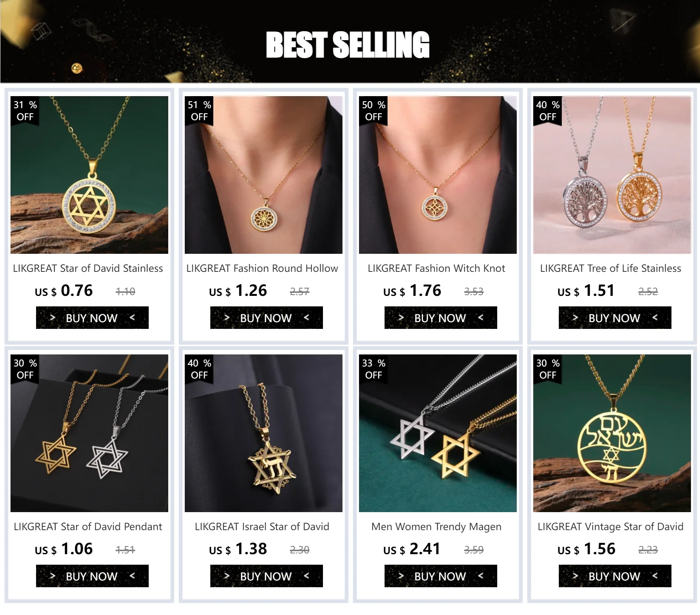Click Buy Now for the 0.76 necklace
Viewport: 700px width, 615px height.
(92, 318)
